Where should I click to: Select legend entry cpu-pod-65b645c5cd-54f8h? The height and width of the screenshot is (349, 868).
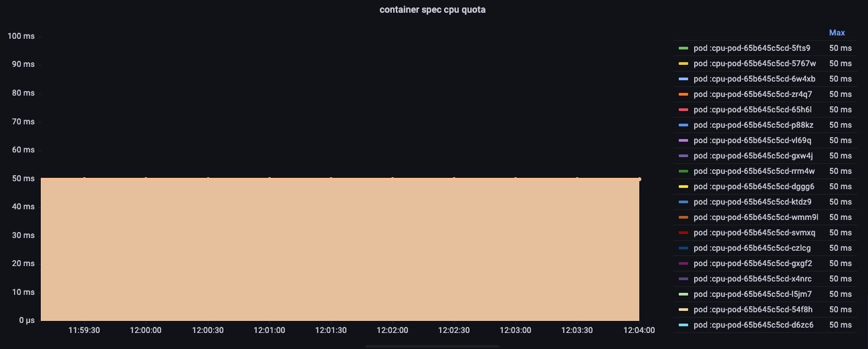pyautogui.click(x=753, y=310)
